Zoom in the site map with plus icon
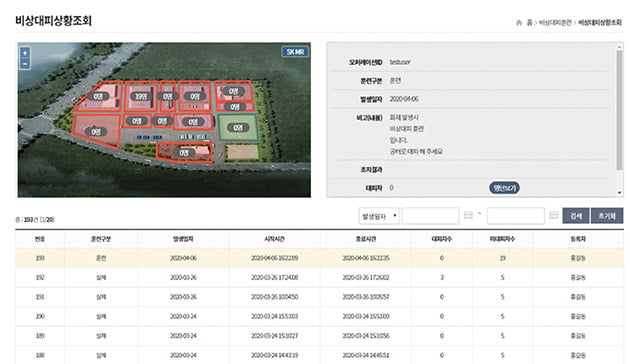 click(25, 53)
